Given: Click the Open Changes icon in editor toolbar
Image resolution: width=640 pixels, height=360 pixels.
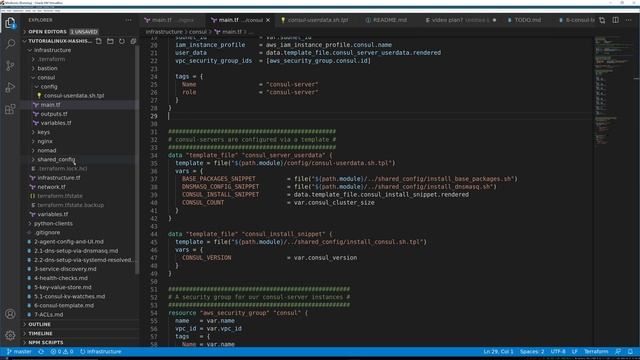Looking at the screenshot, I should (x=602, y=20).
